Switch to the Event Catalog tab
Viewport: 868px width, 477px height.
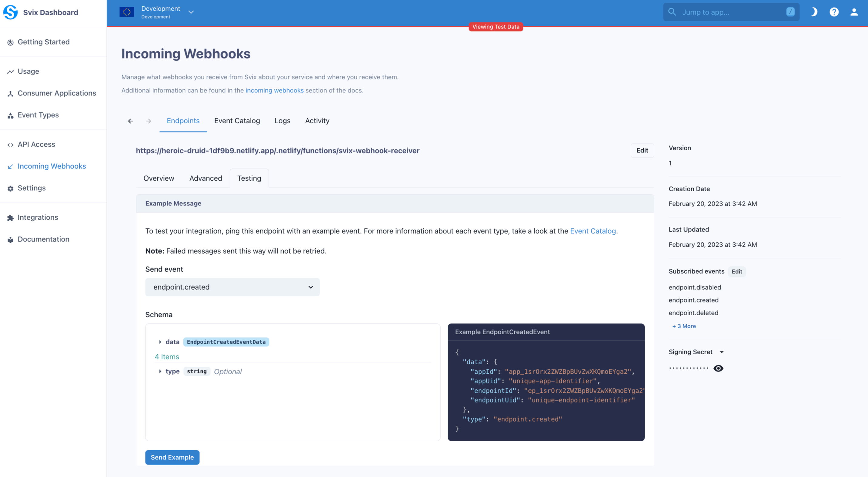(237, 121)
